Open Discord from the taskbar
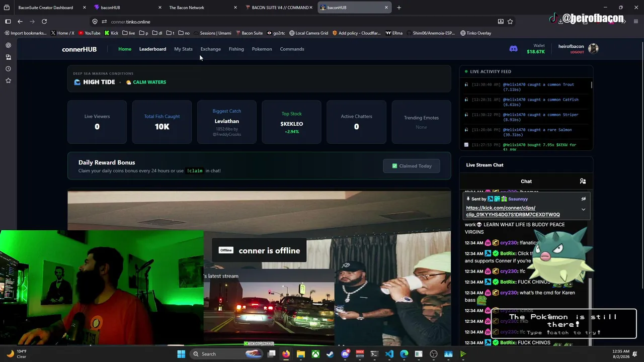Viewport: 644px width, 362px height. pos(345,354)
